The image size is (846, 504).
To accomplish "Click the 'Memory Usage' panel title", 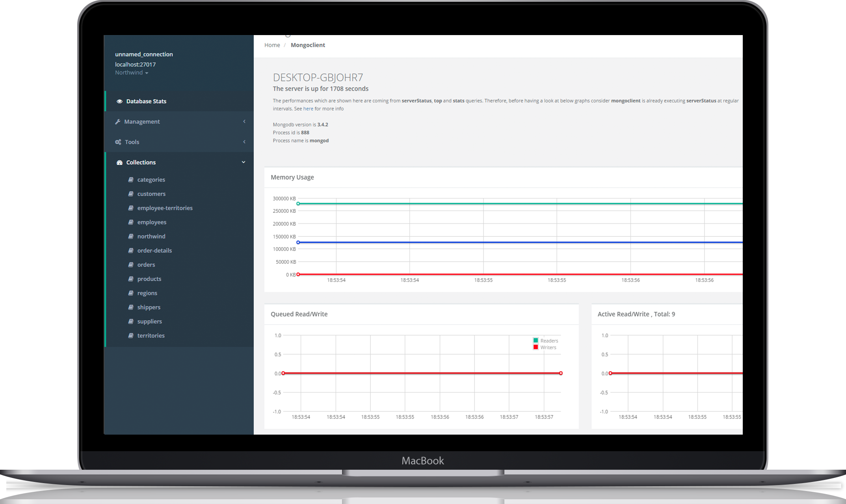I will click(292, 177).
